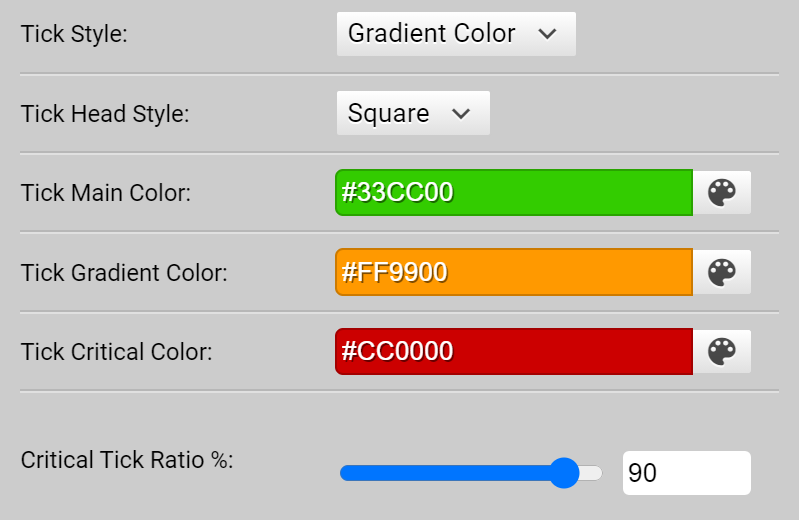799x520 pixels.
Task: Open palette picker for Tick Critical Color
Action: pos(722,351)
